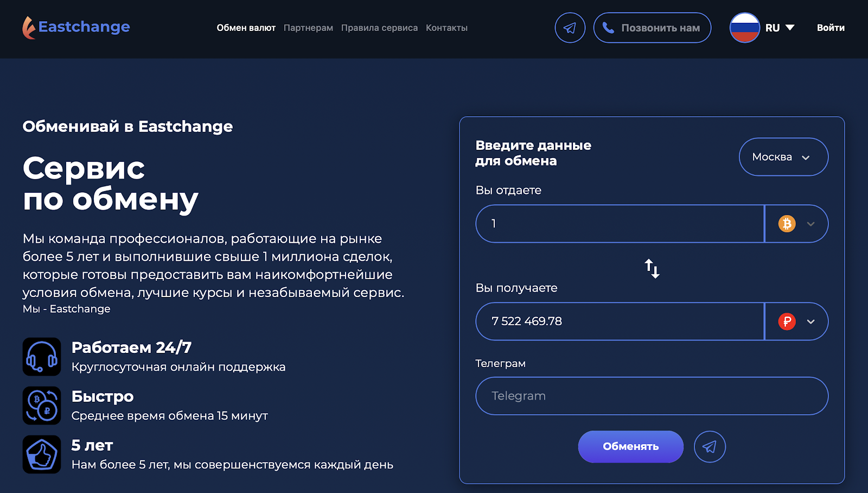Click the Телеграм field label
Viewport: 868px width, 493px height.
[500, 363]
